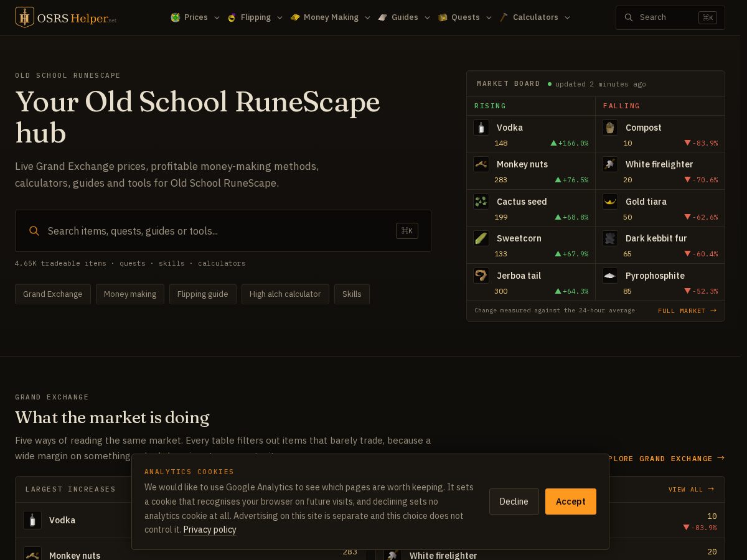The image size is (747, 560).
Task: Open the View All link in the table header
Action: coord(691,490)
